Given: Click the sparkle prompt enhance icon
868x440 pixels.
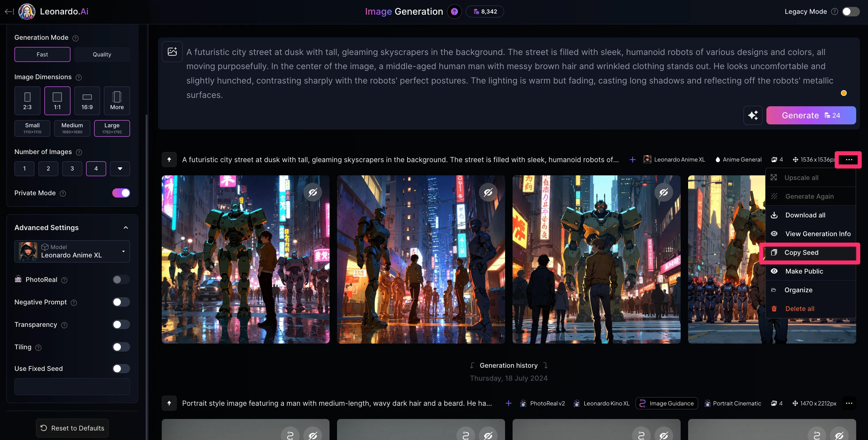Looking at the screenshot, I should click(x=753, y=115).
